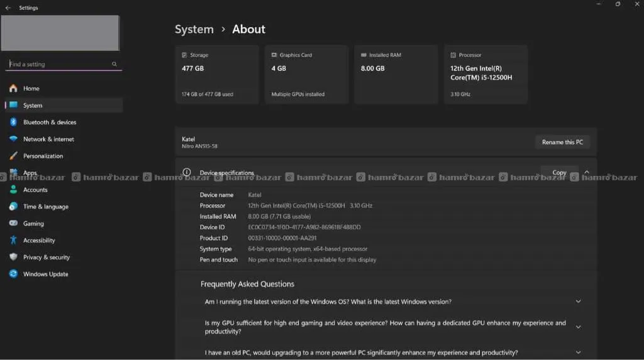Click the Time & language icon
Screen dimensions: 644x360
[x=13, y=207]
